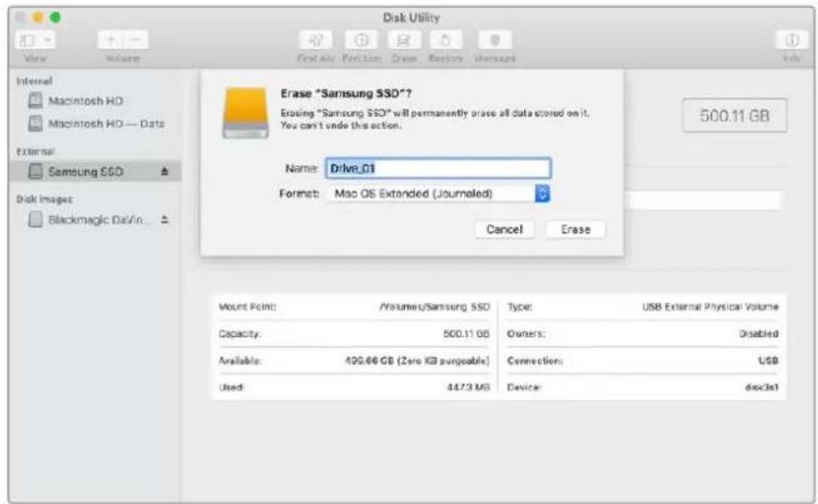Run First Aid from the toolbar
This screenshot has width=818, height=504.
[316, 39]
